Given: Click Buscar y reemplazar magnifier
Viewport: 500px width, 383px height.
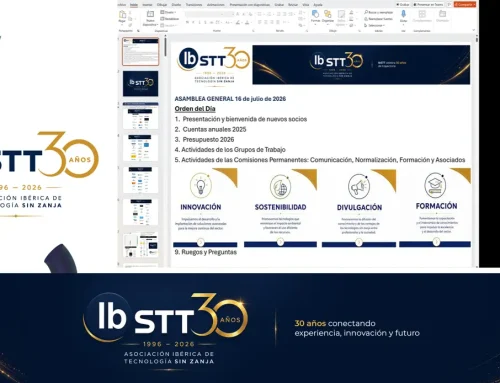Looking at the screenshot, I should point(378,12).
